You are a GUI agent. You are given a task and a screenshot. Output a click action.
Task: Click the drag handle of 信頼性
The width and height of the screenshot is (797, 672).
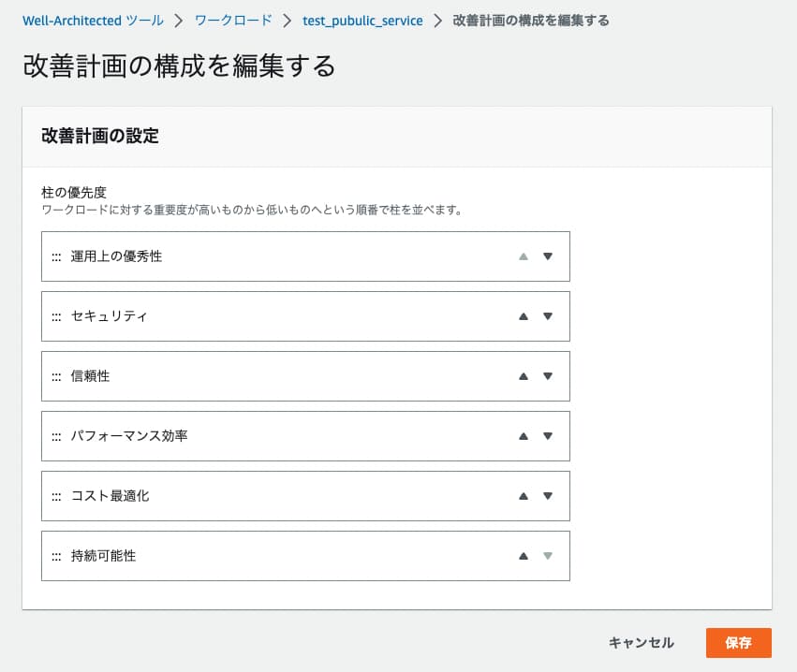56,377
